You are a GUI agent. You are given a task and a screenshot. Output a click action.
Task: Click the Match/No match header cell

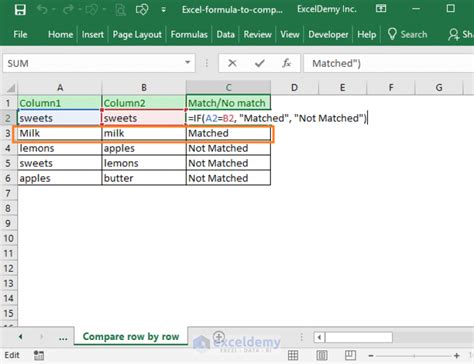point(228,103)
